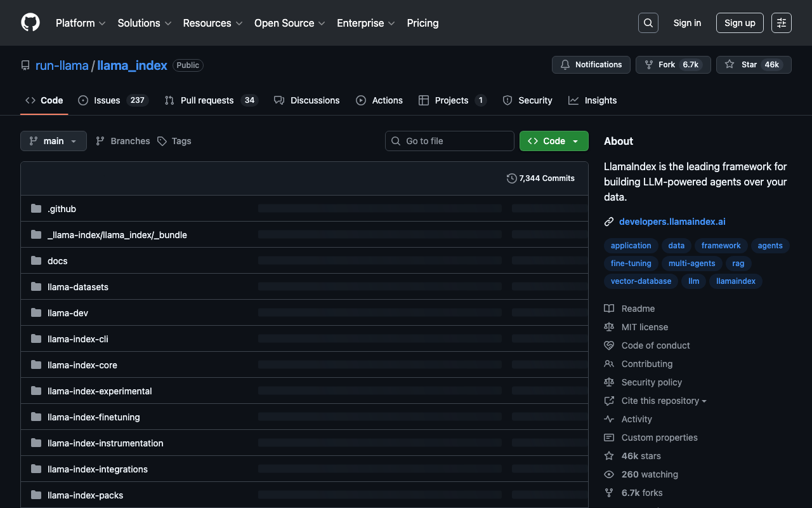Toggle Notifications for this repository
The width and height of the screenshot is (812, 508).
click(591, 65)
